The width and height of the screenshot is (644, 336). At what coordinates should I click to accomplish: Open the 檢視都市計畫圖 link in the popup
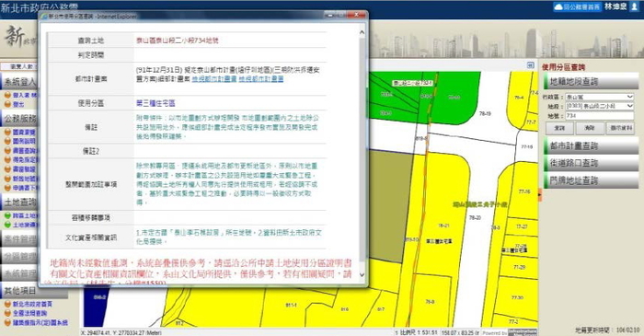(x=260, y=79)
